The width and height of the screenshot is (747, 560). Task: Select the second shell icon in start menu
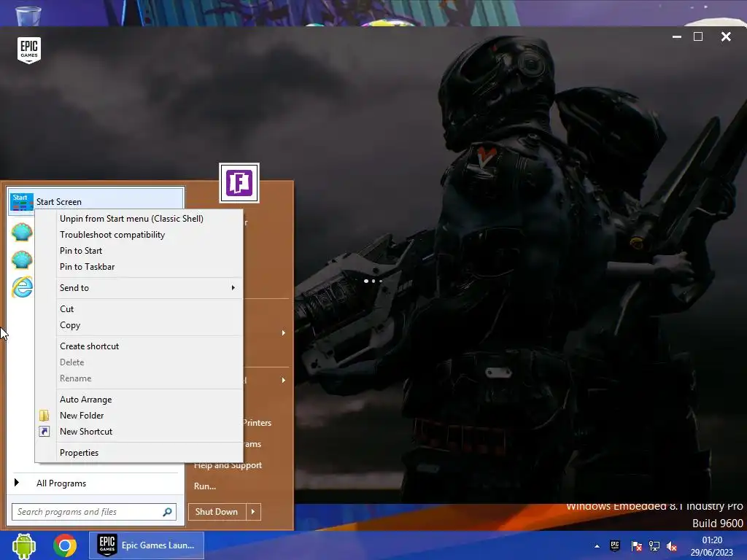(x=21, y=260)
